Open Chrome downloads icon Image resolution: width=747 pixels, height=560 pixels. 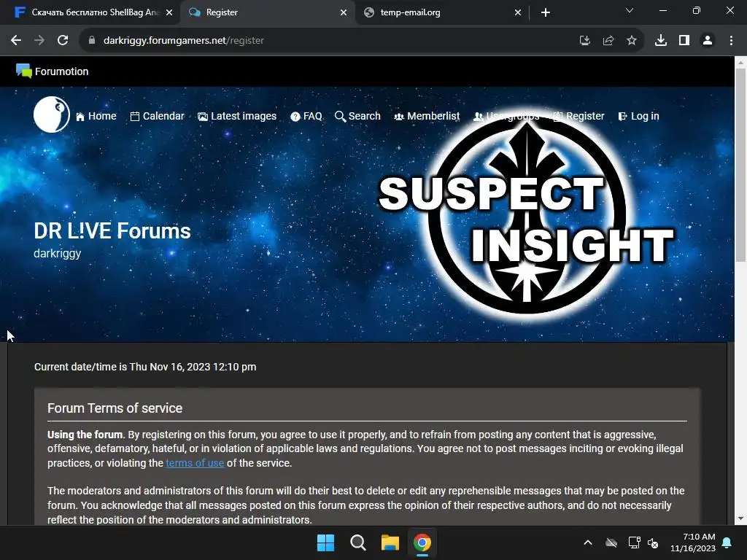coord(661,41)
